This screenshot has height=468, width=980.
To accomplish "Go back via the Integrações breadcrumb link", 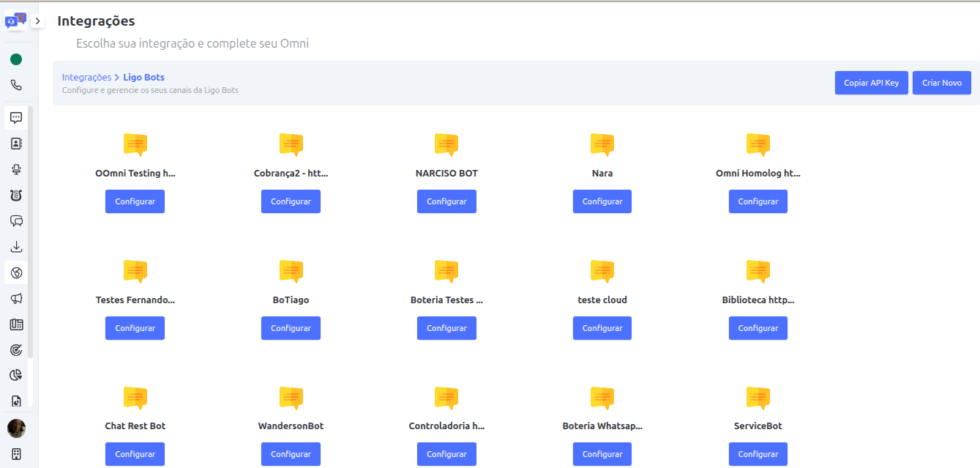I will [86, 78].
